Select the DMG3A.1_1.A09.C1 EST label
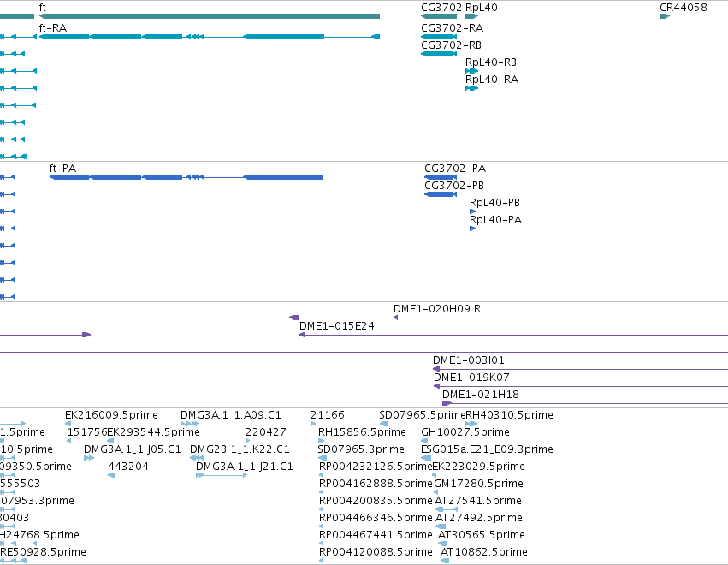Viewport: 728px width, 565px height. coord(231,415)
